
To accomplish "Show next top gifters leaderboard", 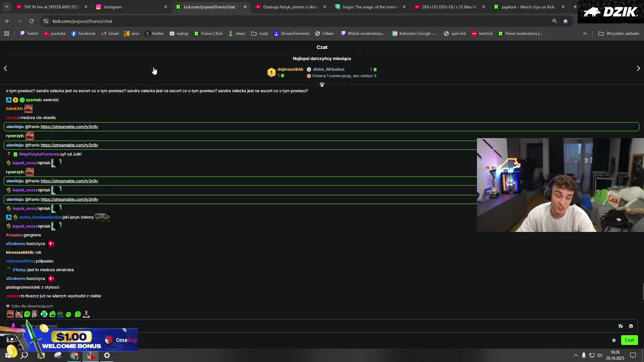I will pyautogui.click(x=638, y=68).
